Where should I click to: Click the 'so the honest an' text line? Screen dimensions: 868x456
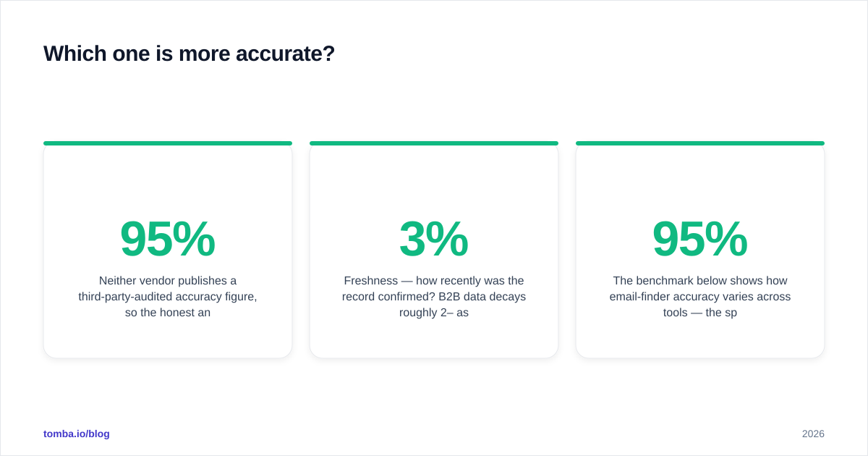[x=168, y=313]
